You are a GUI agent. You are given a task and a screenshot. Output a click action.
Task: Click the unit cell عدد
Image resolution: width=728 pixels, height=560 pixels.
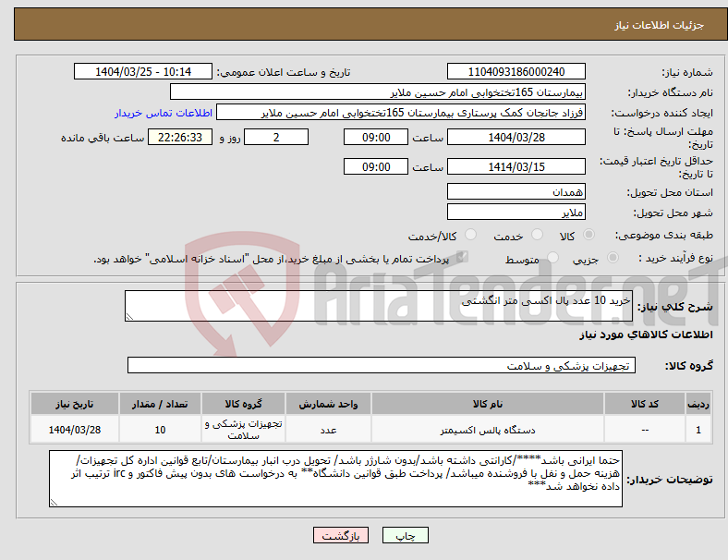coord(328,430)
